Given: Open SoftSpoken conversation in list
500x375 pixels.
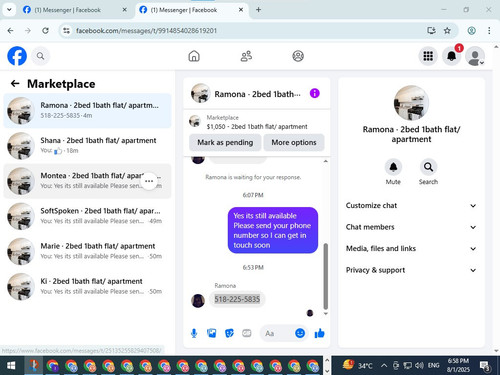Looking at the screenshot, I should (87, 216).
